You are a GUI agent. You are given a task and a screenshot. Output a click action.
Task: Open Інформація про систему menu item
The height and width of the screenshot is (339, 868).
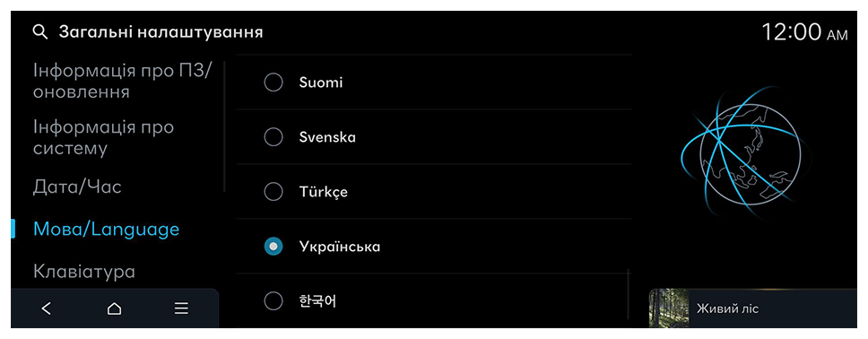click(103, 137)
